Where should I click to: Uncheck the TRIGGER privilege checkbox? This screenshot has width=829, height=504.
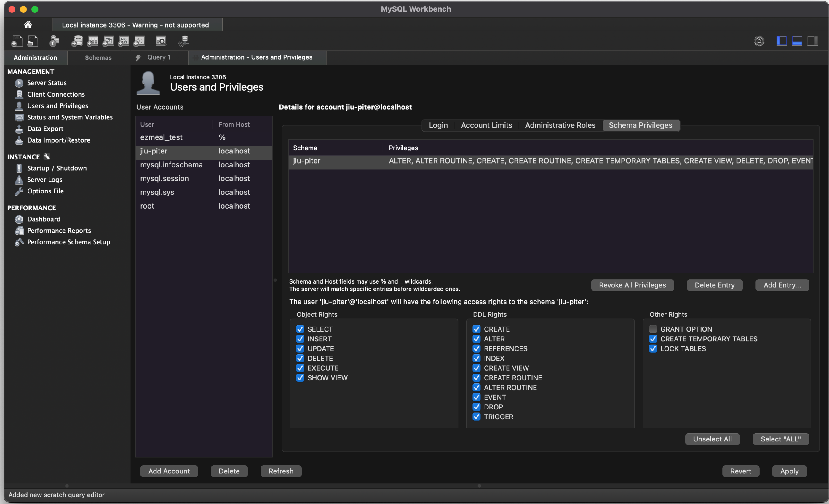(x=476, y=417)
